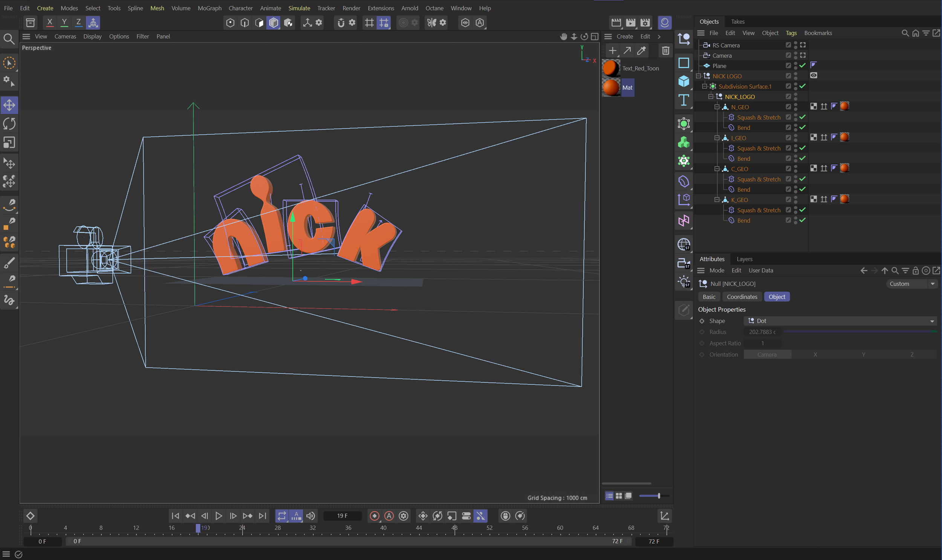Collapse the N_GEO tree node
The width and height of the screenshot is (942, 560).
717,107
